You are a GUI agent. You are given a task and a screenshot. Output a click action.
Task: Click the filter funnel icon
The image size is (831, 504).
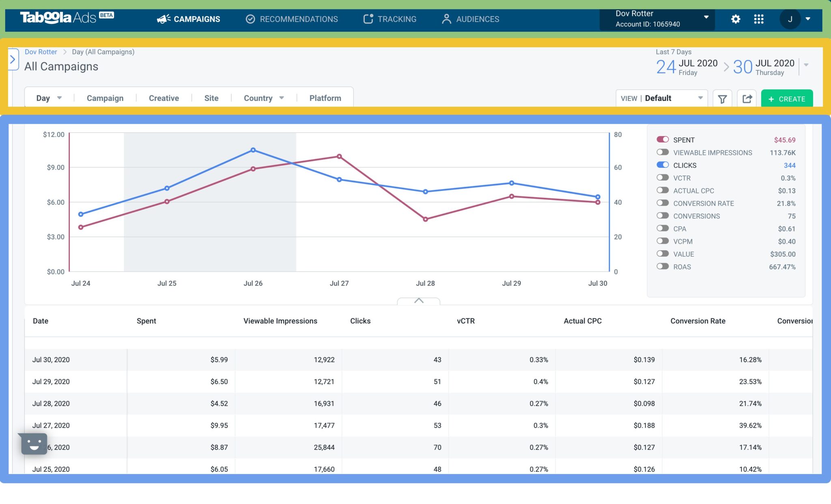(722, 99)
